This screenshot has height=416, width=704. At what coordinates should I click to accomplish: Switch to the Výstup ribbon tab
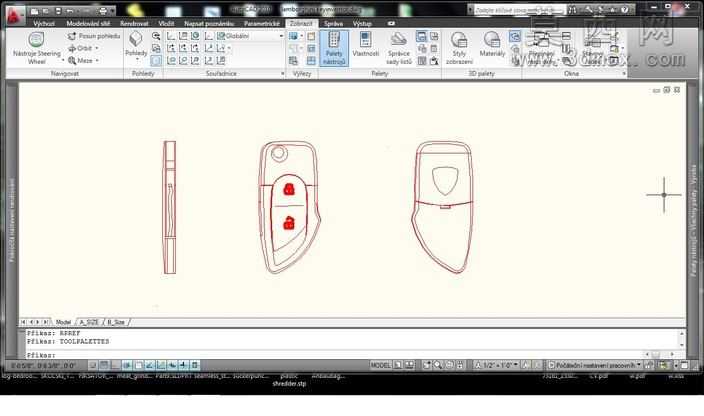(362, 23)
